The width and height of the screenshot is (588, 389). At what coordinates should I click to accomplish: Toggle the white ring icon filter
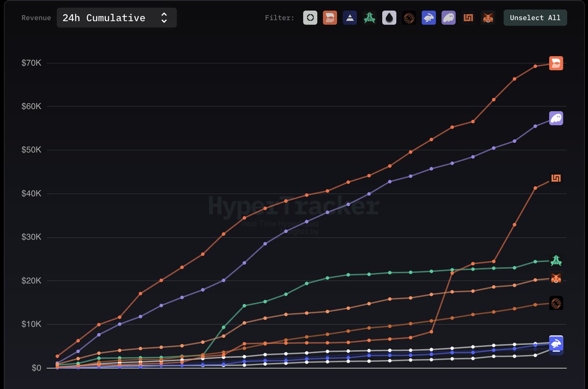[x=310, y=18]
